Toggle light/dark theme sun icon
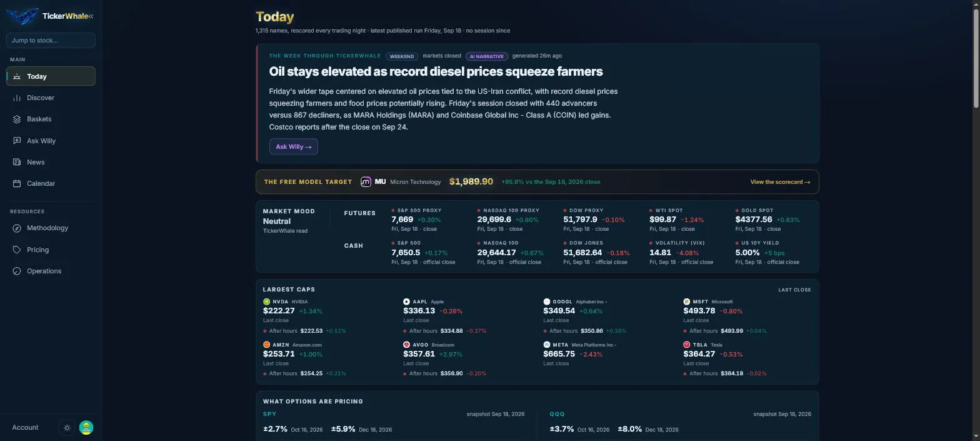Screen dimensions: 980x441 67,428
